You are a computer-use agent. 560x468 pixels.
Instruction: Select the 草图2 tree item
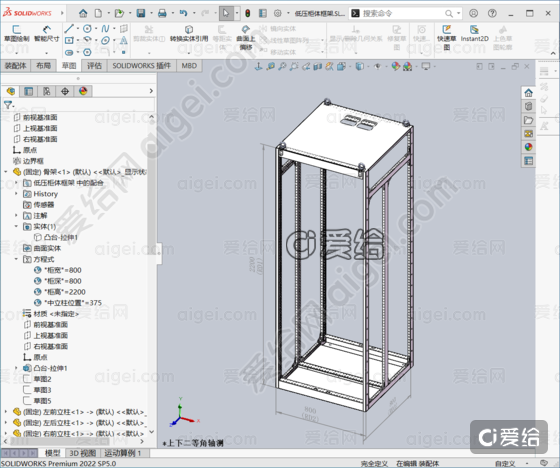coord(42,379)
